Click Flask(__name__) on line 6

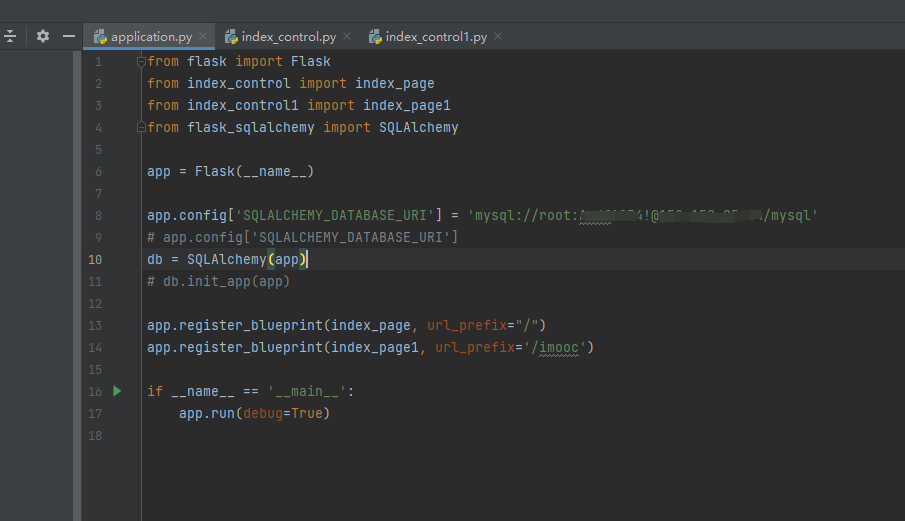click(254, 171)
